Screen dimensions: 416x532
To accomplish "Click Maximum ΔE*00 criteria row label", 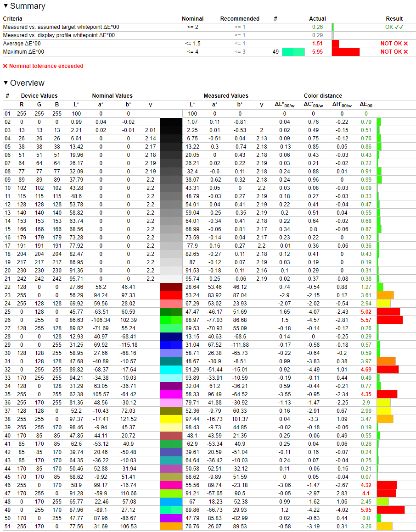I will [23, 51].
